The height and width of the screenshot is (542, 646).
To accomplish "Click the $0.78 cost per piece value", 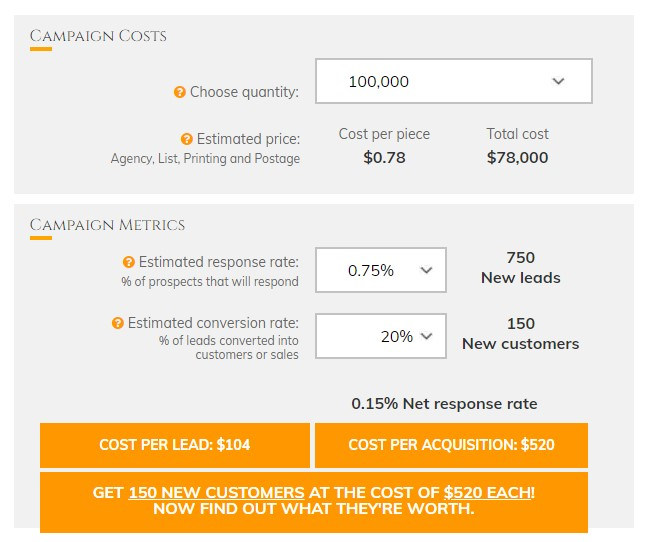I will [384, 157].
